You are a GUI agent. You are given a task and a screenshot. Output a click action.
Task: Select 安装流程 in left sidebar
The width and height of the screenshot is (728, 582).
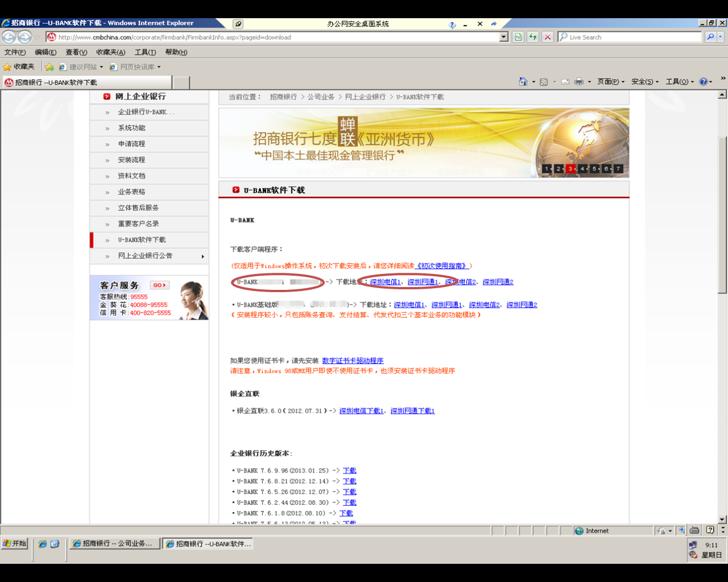[149, 160]
